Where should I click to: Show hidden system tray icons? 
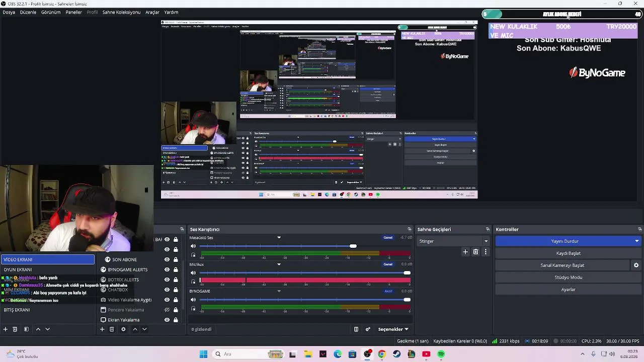pyautogui.click(x=583, y=354)
